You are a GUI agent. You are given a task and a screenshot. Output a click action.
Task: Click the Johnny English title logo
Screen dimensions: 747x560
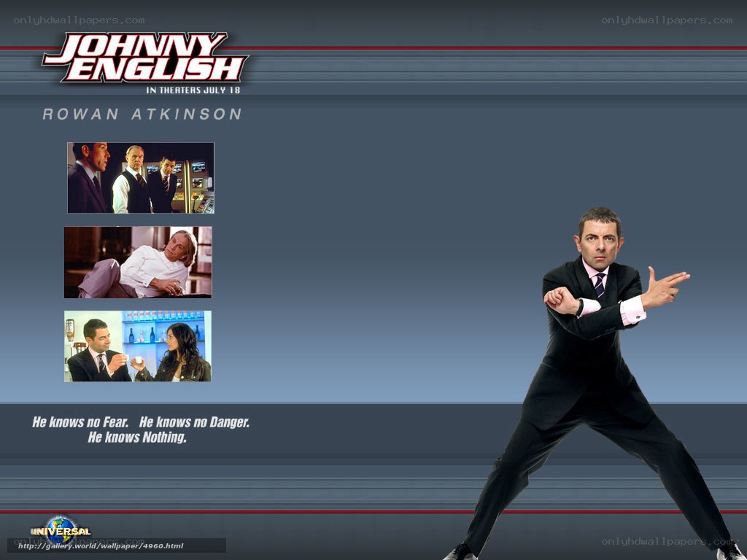coord(145,58)
